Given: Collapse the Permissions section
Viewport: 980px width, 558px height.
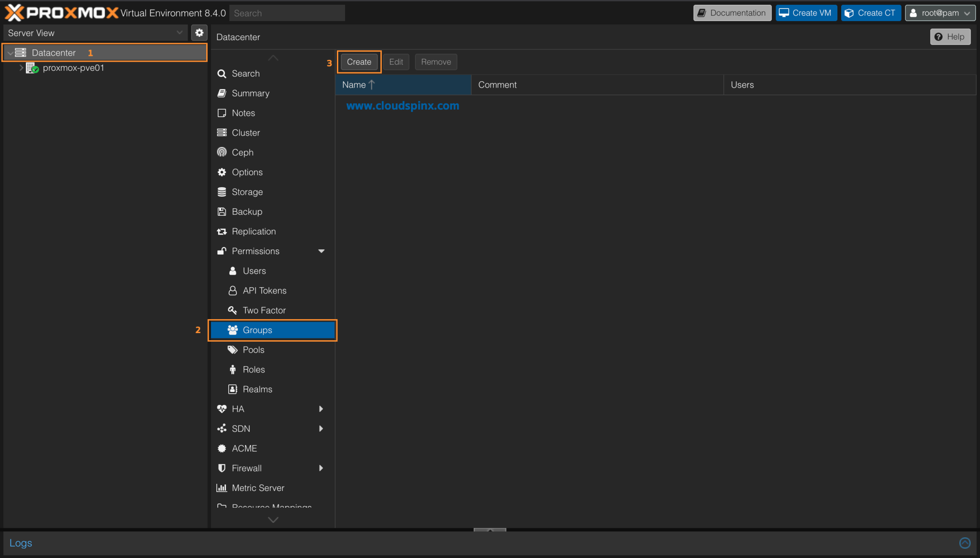Looking at the screenshot, I should click(x=322, y=251).
